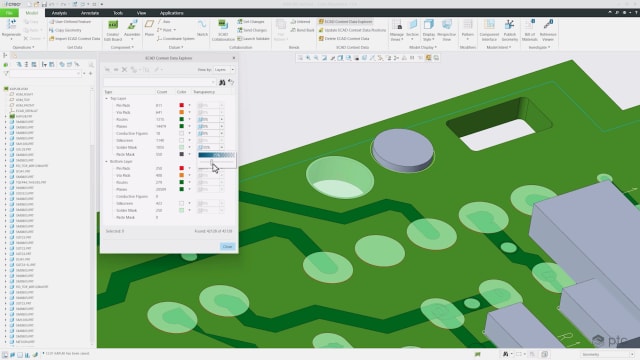
Task: Click the binoculars search icon in the Explorer dialog
Action: coord(222,82)
